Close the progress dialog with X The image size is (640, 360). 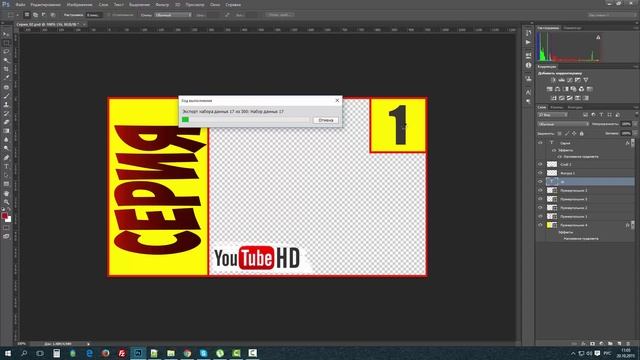(337, 100)
